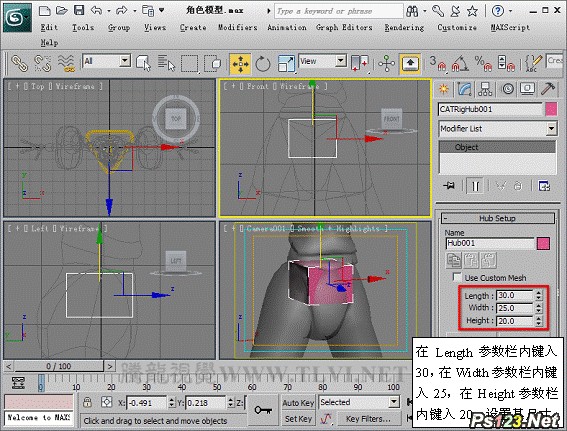Click the binoculars search icon

tap(413, 11)
